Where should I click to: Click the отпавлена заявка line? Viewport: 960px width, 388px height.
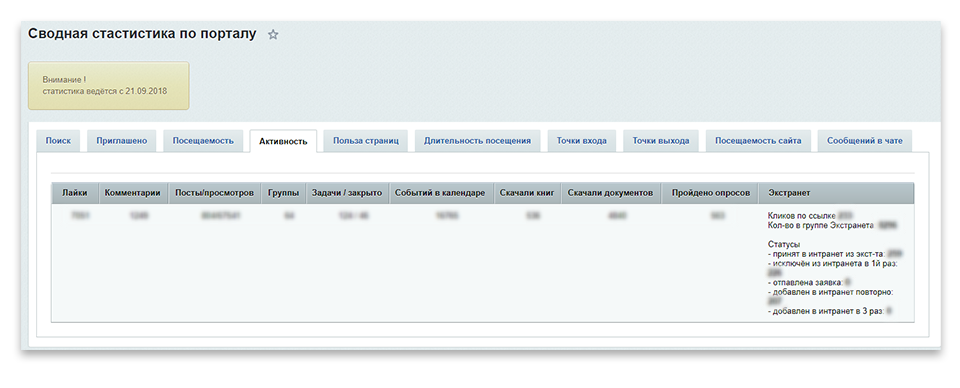(x=809, y=283)
